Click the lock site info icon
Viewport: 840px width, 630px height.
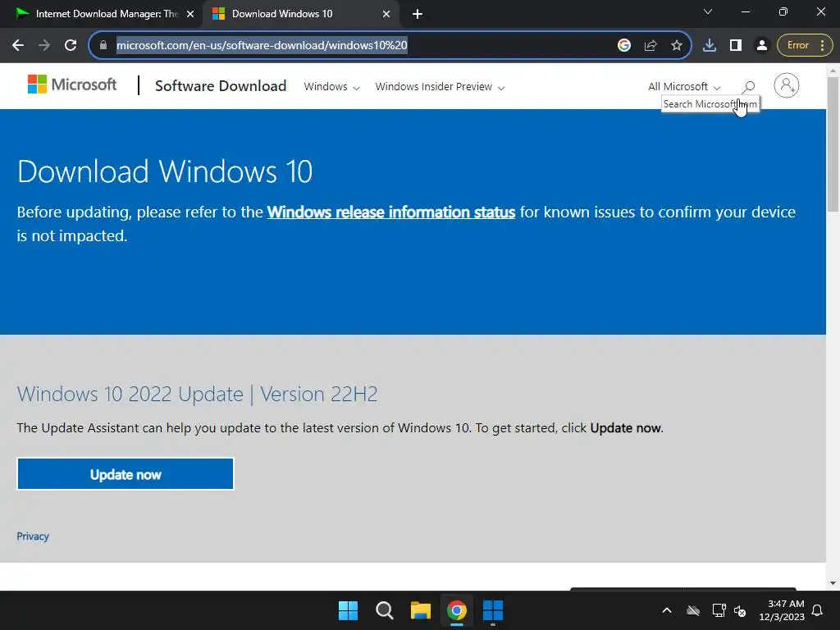[103, 46]
